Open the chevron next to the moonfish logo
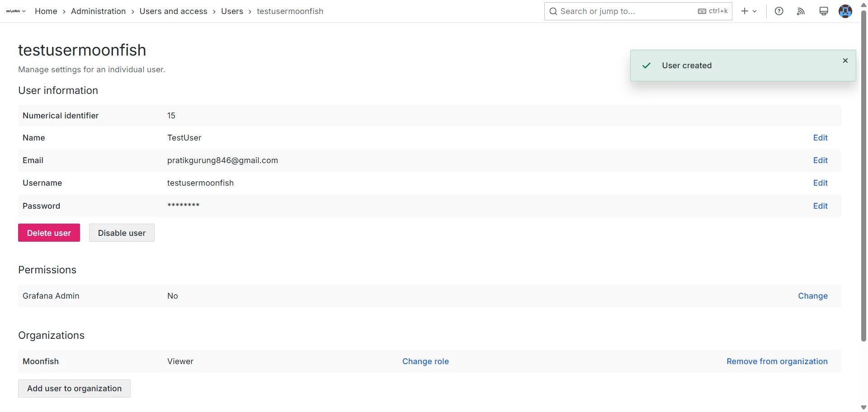 point(24,11)
